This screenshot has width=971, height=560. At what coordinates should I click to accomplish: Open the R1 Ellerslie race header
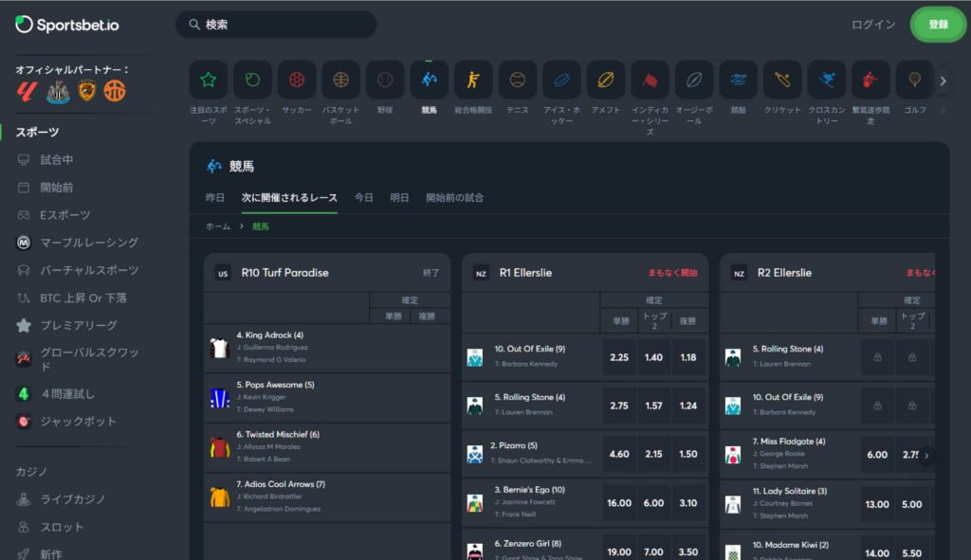click(x=585, y=273)
